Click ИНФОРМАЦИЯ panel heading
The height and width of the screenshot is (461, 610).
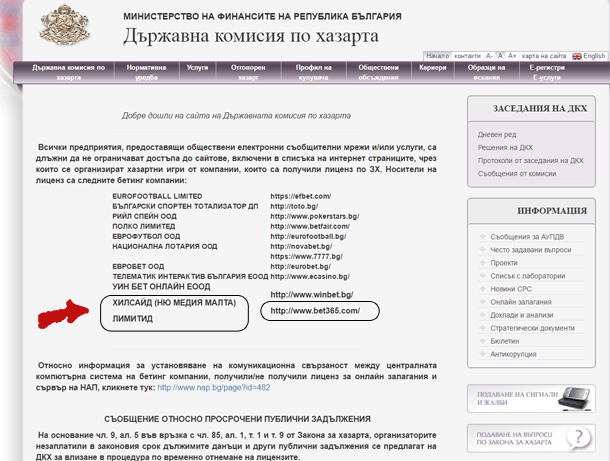pyautogui.click(x=552, y=210)
